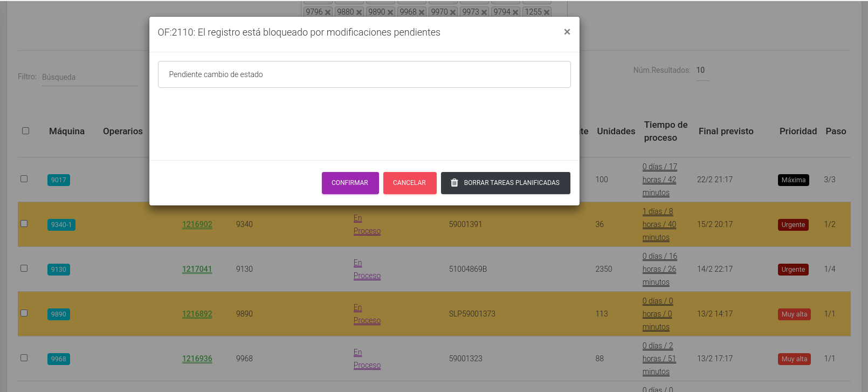Open order link 1217041
The height and width of the screenshot is (392, 868).
[197, 269]
